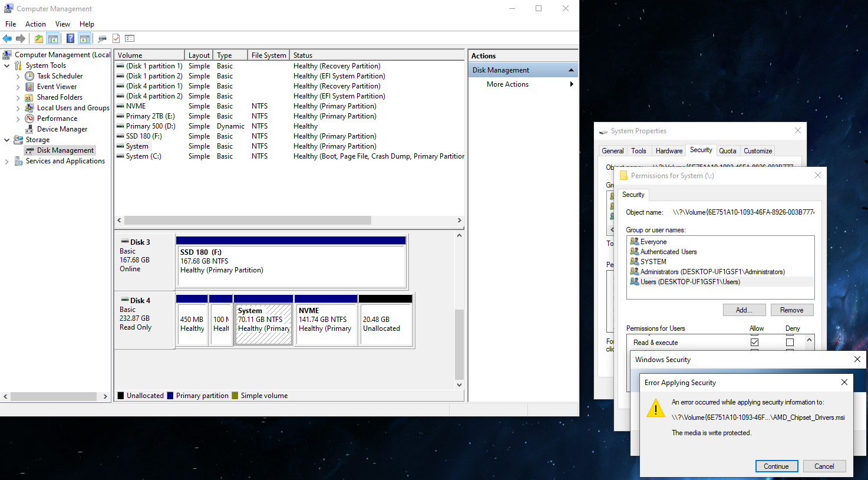This screenshot has width=868, height=480.
Task: Select Disk Management tree node
Action: [x=65, y=150]
